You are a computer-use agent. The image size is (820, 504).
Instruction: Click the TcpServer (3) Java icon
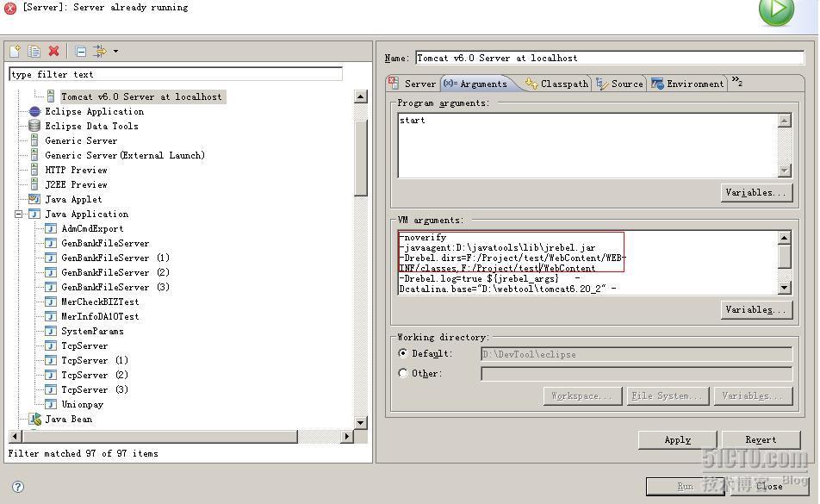tap(51, 389)
